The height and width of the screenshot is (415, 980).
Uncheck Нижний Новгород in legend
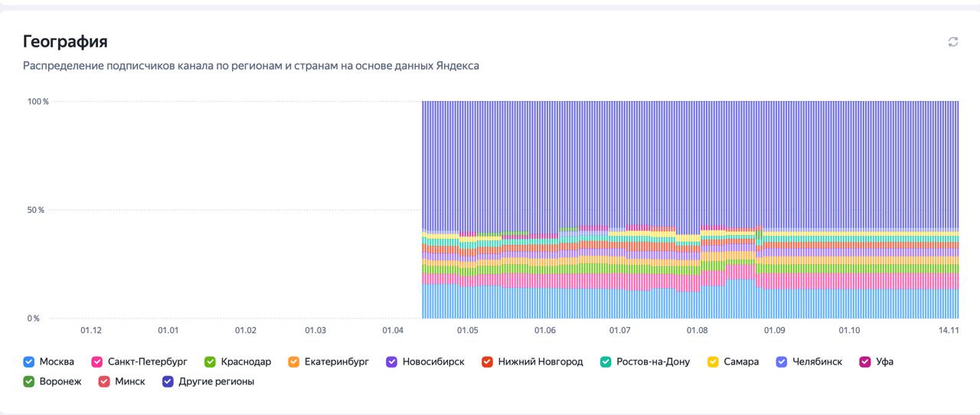(x=488, y=361)
